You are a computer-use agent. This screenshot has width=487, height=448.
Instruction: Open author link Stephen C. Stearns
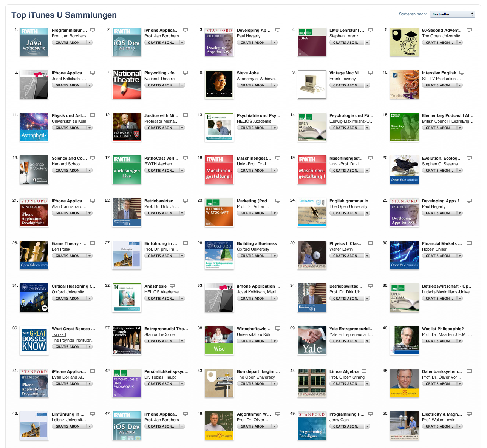point(440,164)
